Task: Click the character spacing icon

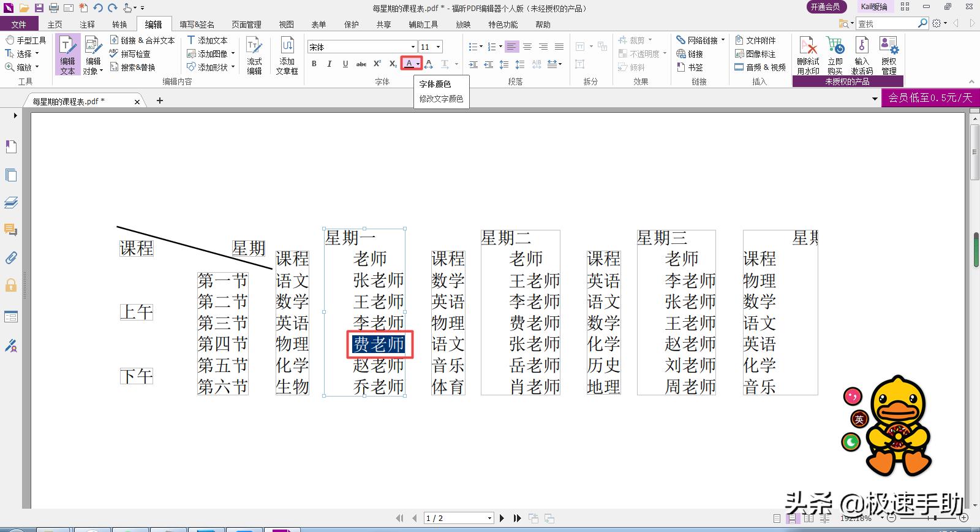Action: pyautogui.click(x=428, y=64)
